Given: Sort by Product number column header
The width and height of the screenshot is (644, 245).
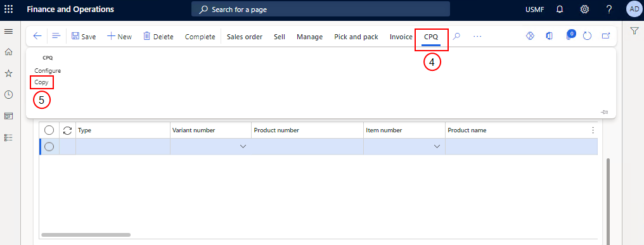Looking at the screenshot, I should (x=307, y=130).
